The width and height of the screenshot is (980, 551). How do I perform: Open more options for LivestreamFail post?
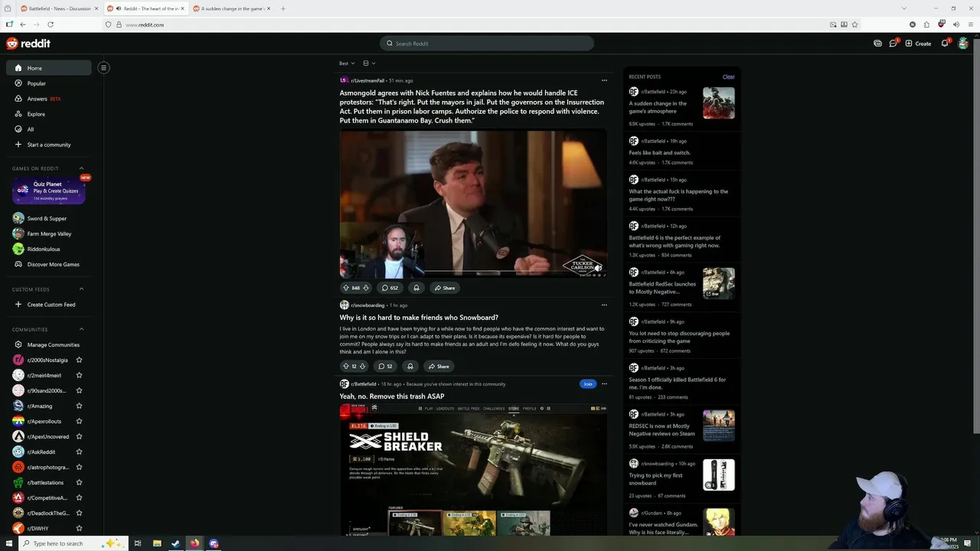604,80
